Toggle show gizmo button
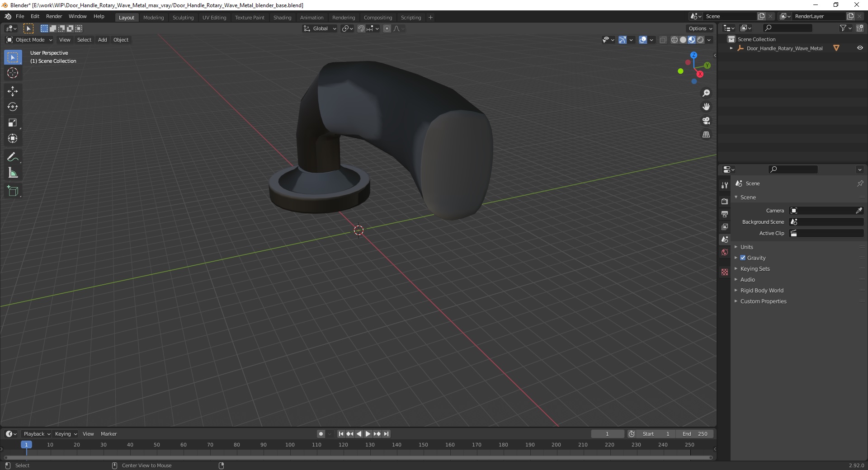The height and width of the screenshot is (470, 868). pyautogui.click(x=623, y=40)
